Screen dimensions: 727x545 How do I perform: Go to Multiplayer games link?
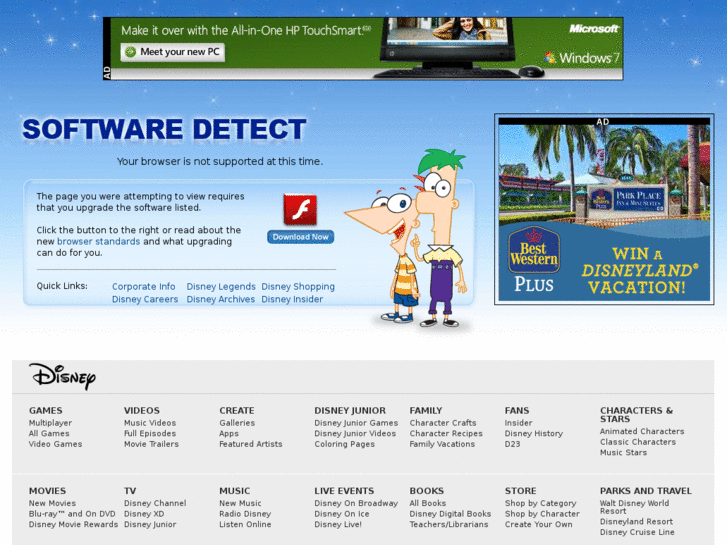[x=50, y=423]
